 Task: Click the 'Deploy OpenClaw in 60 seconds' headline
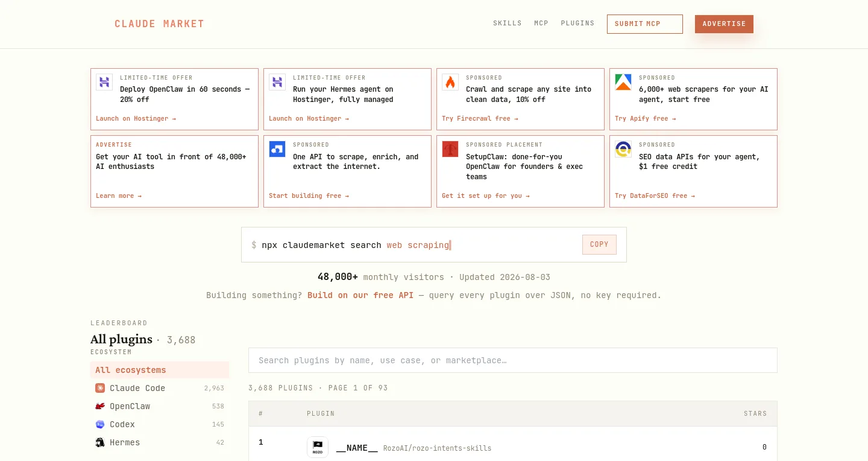point(184,94)
